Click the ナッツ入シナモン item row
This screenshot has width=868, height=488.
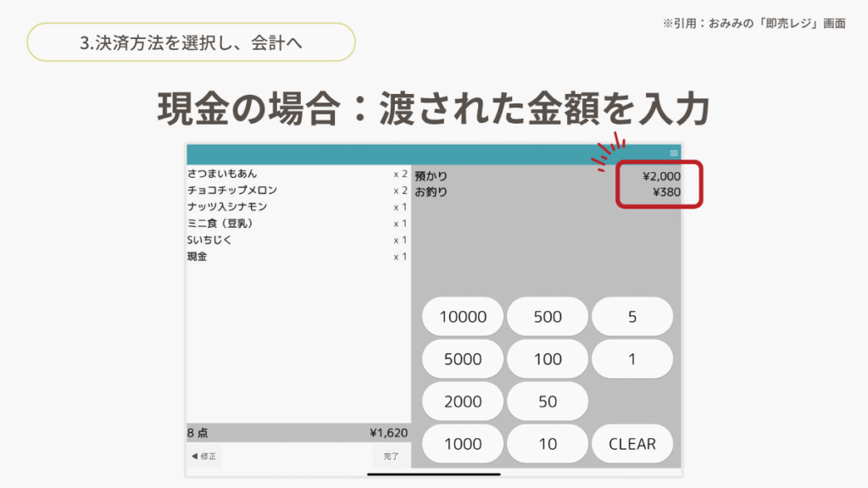tap(297, 207)
